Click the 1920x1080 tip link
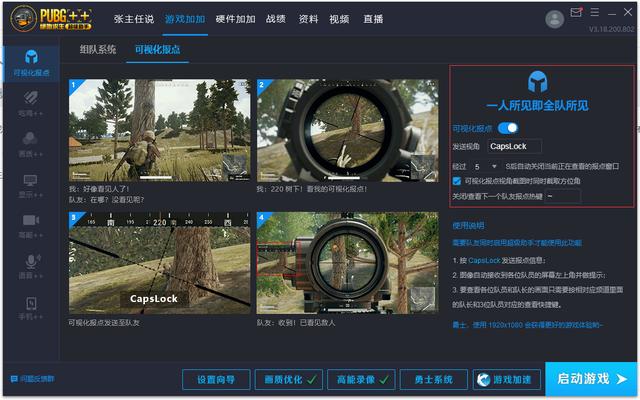 tap(527, 325)
